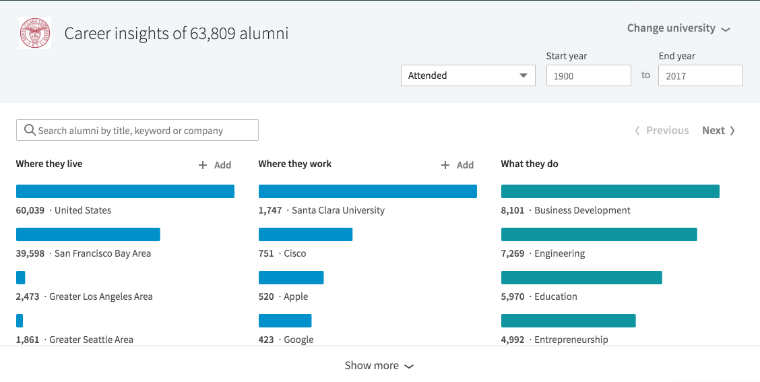Select the Education bar

[x=582, y=277]
